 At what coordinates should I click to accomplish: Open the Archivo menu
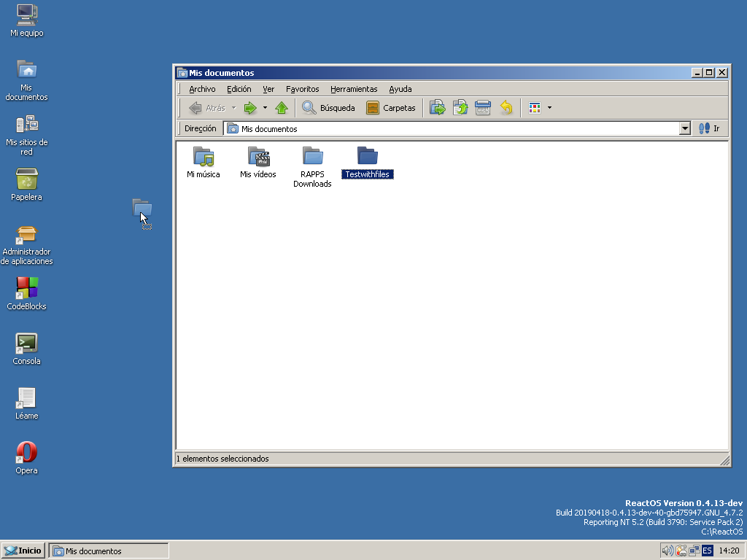(202, 89)
